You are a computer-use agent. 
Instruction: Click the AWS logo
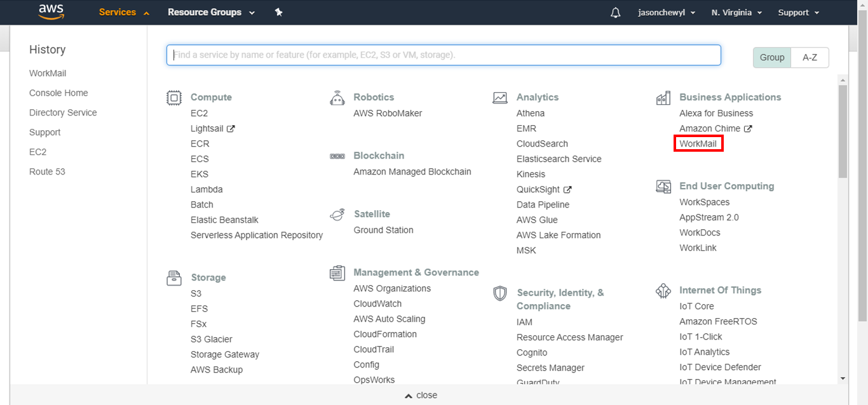coord(51,12)
